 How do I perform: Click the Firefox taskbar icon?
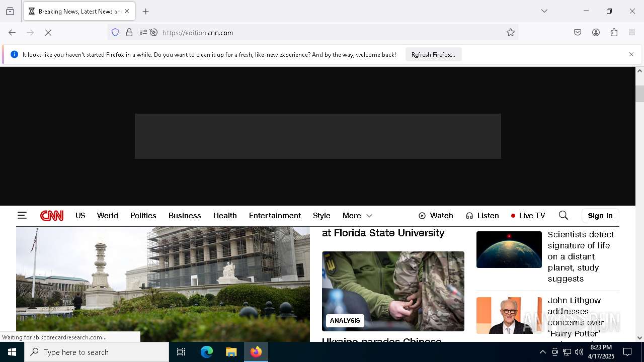[x=256, y=352]
